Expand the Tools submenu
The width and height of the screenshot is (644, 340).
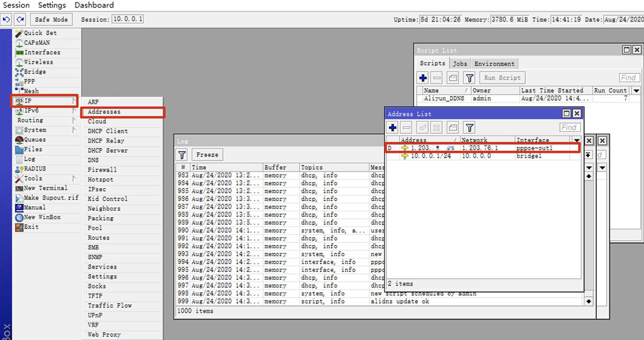33,179
